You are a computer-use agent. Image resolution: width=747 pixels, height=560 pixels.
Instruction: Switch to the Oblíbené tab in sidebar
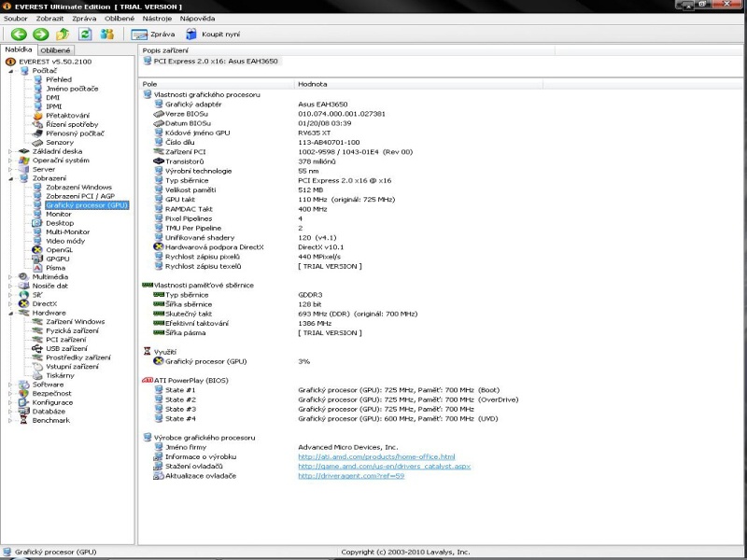pyautogui.click(x=55, y=50)
